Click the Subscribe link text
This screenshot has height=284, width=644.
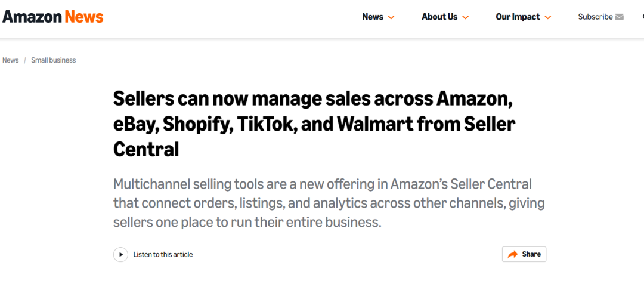point(595,17)
